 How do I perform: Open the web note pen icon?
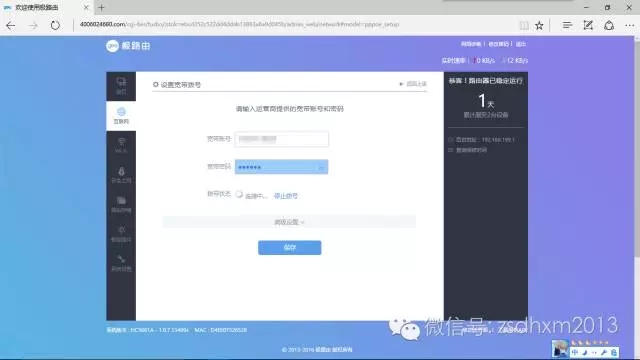tap(588, 25)
